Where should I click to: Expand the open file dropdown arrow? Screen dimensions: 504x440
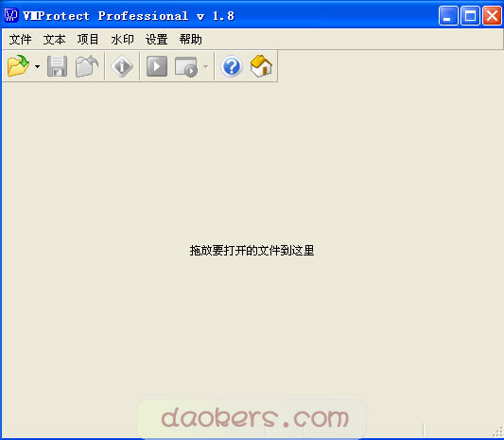(x=37, y=66)
